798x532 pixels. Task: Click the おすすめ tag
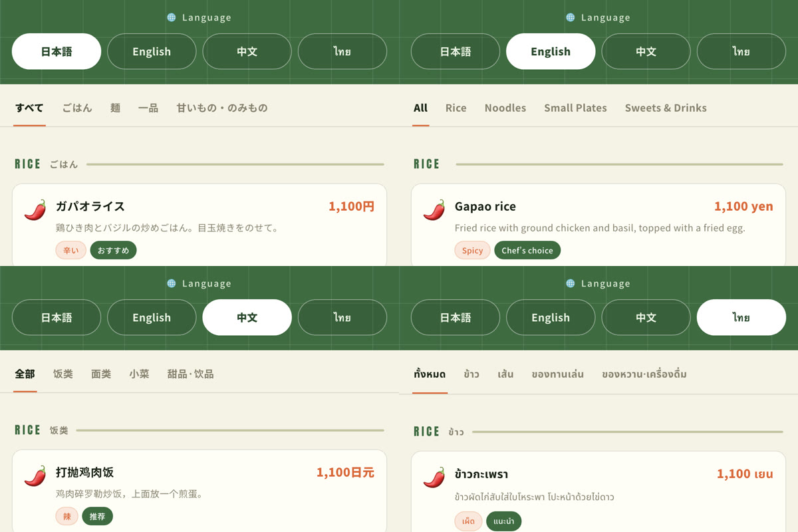click(x=114, y=250)
